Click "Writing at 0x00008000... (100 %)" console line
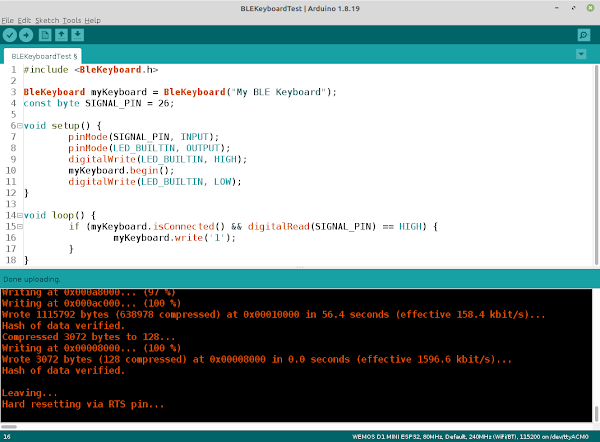Screen dimensions: 600x442 (91, 348)
